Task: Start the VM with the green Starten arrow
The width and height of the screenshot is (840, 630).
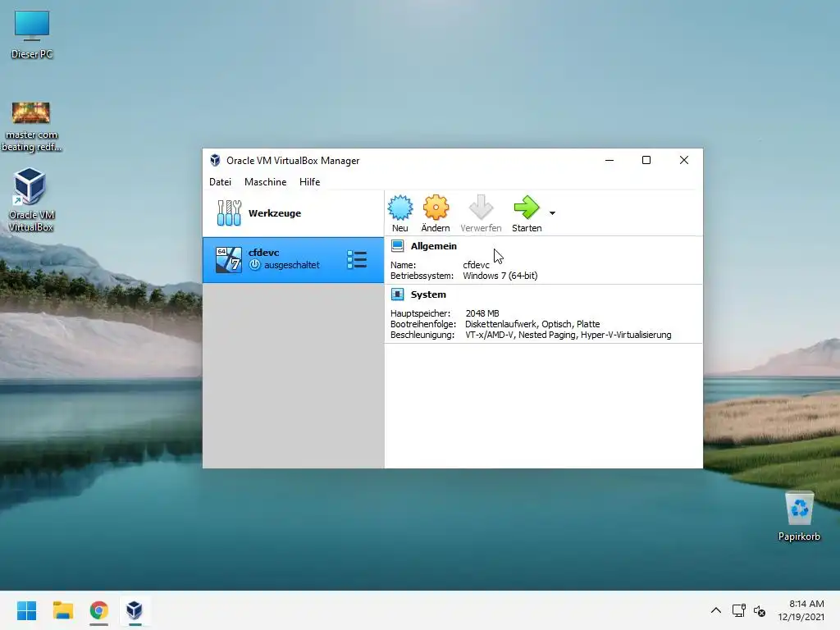Action: tap(526, 208)
